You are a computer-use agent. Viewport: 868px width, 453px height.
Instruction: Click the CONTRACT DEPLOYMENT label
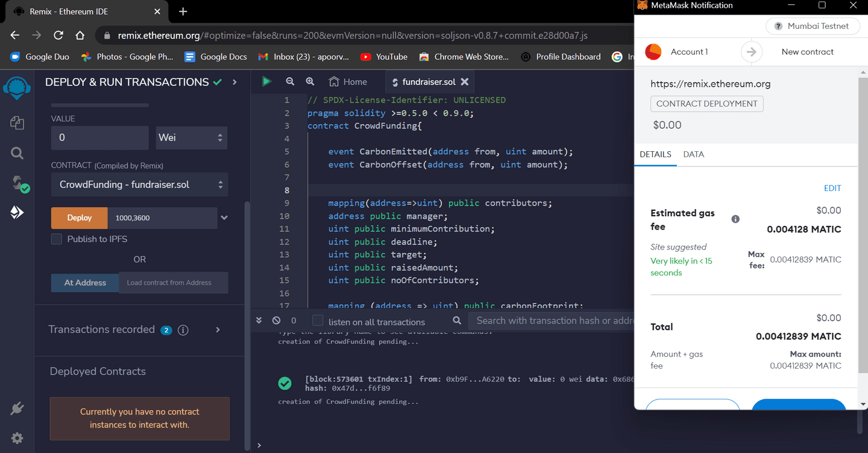coord(707,104)
